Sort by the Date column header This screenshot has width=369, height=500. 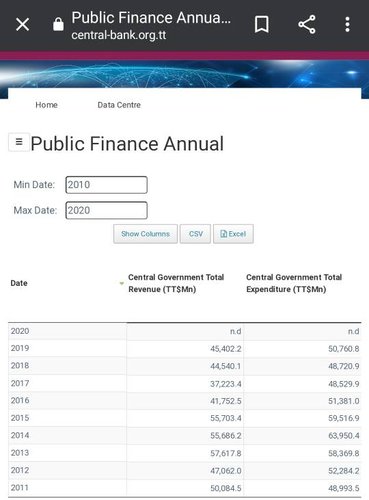coord(19,283)
